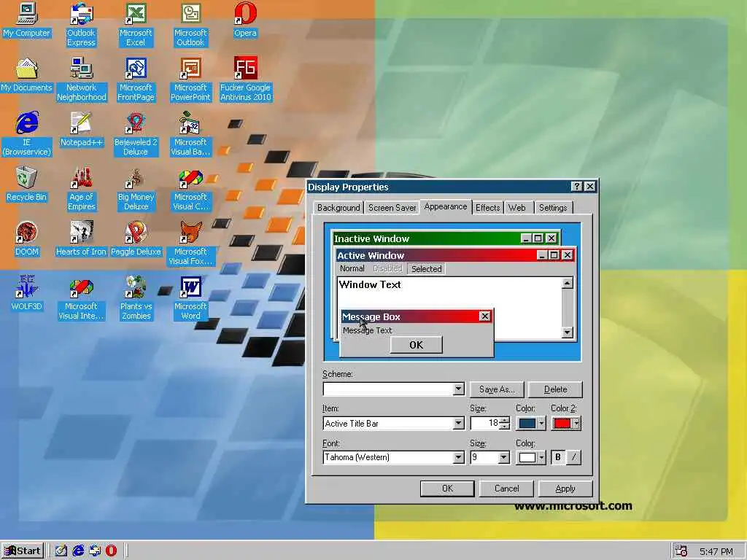The width and height of the screenshot is (747, 560).
Task: Click the Delete scheme button
Action: click(555, 389)
